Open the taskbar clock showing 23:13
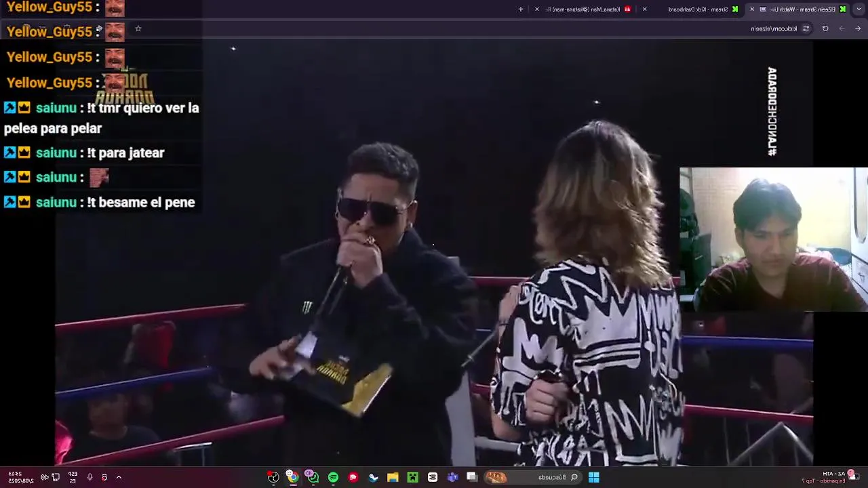This screenshot has width=868, height=488. [20, 477]
